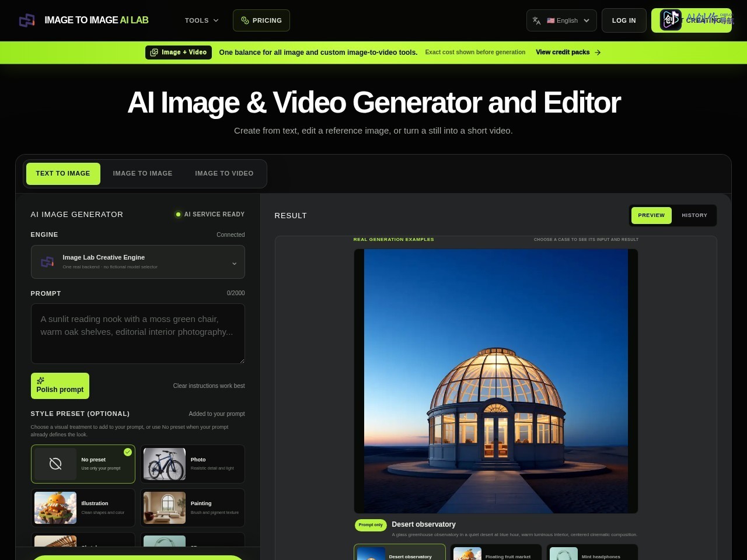Click the 'One balance for all image' banner text
Image resolution: width=747 pixels, height=560 pixels.
[318, 52]
